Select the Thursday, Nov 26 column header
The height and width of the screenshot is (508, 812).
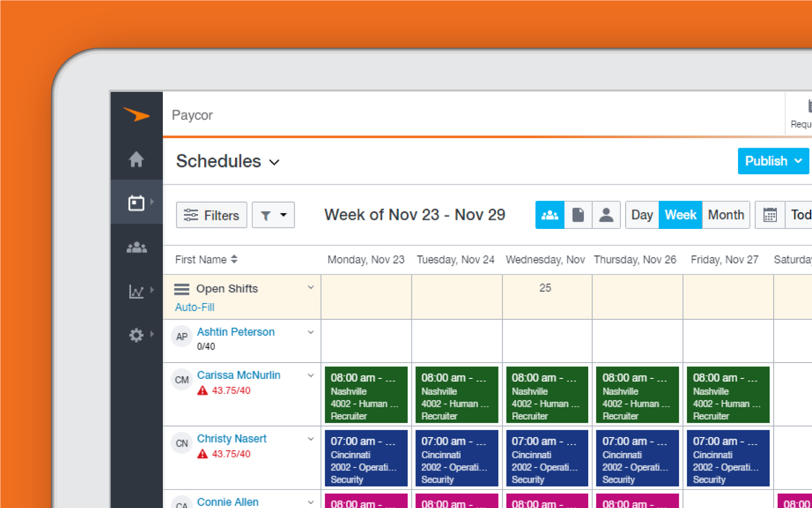(x=635, y=260)
